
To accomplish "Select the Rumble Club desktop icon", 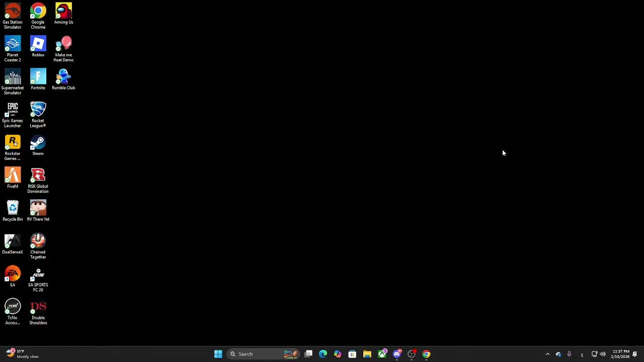I will tap(63, 79).
